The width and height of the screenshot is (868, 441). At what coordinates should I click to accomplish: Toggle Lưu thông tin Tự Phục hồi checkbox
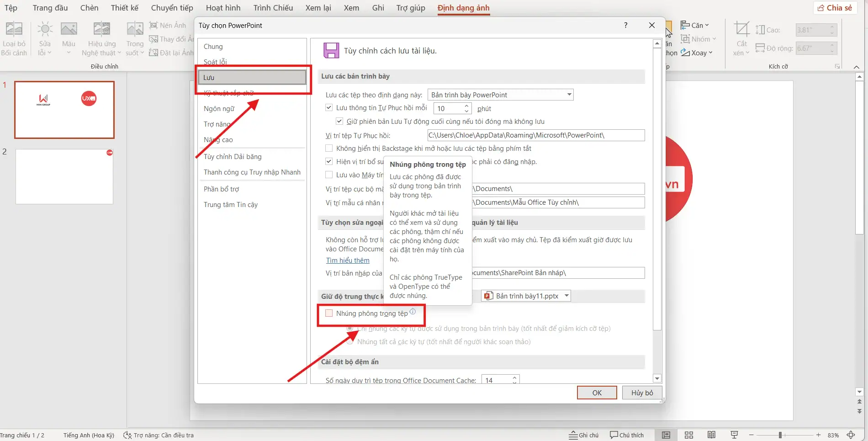pos(329,108)
